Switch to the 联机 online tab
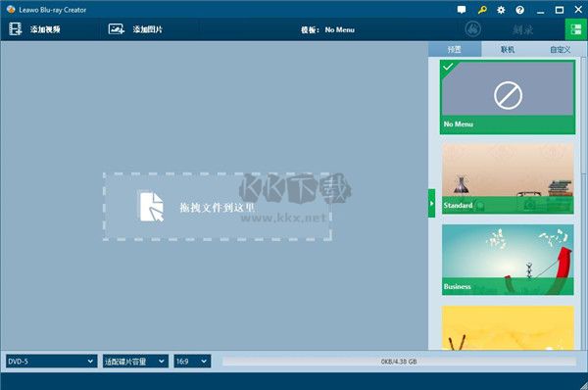 point(508,49)
